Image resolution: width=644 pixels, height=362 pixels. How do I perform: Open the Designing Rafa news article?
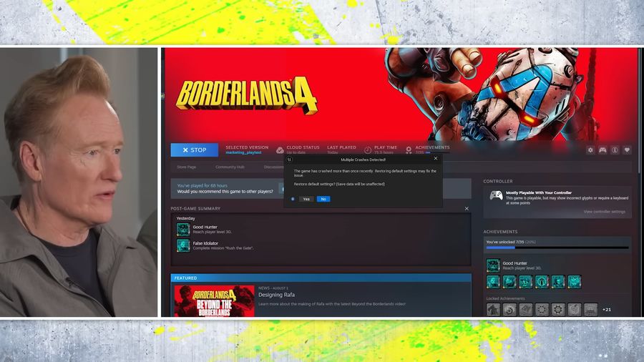click(276, 295)
